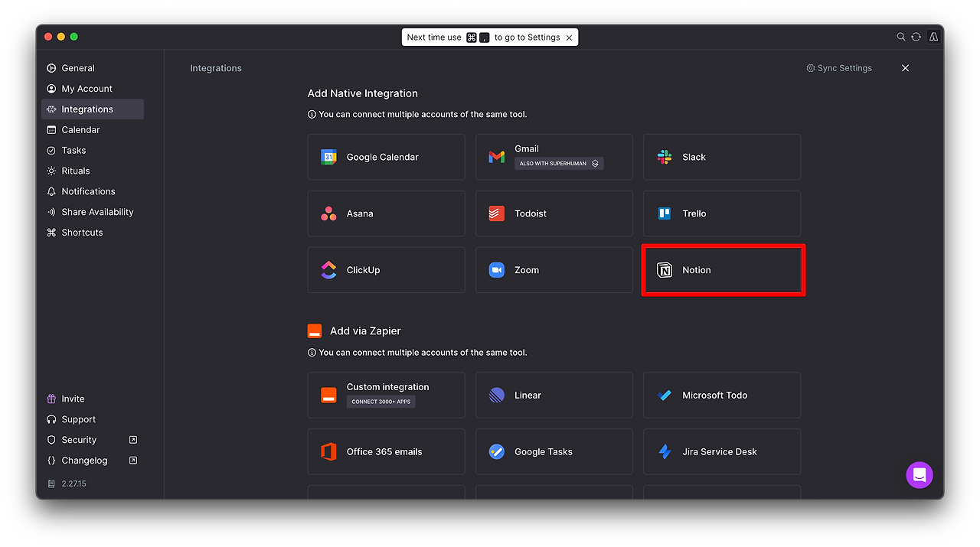Add the Microsoft Todo integration
The height and width of the screenshot is (547, 980).
coord(722,396)
